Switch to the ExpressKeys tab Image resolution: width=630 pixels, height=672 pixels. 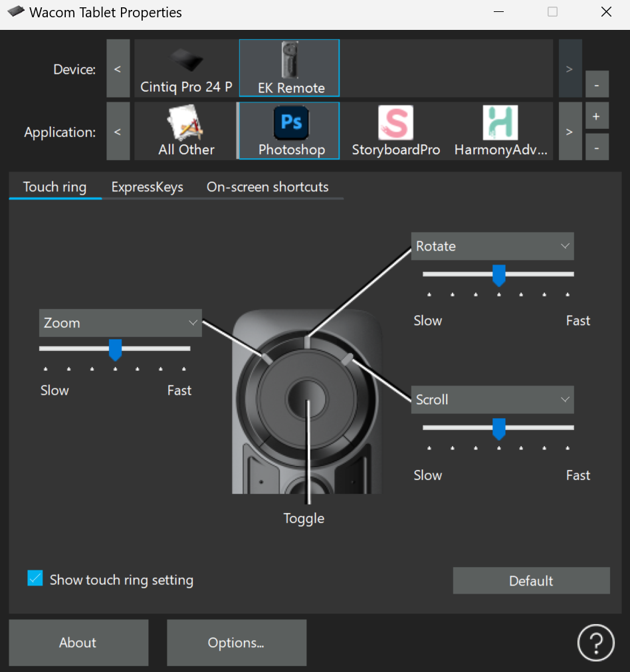147,187
